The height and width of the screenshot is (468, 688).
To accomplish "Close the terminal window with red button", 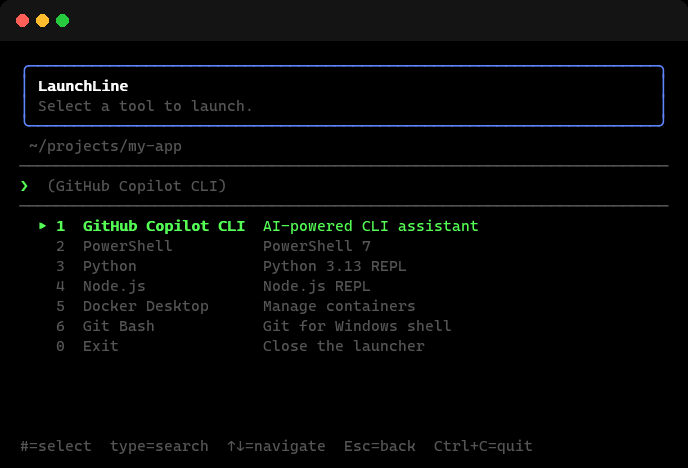I will point(22,21).
